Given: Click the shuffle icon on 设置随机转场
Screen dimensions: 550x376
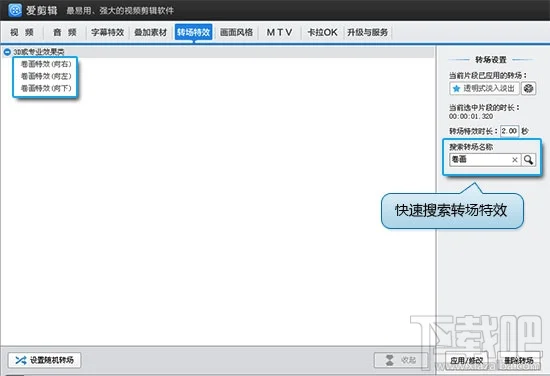Looking at the screenshot, I should [21, 360].
